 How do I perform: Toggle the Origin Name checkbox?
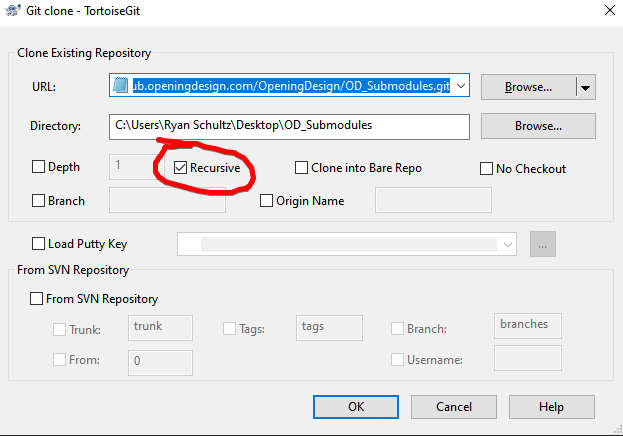pos(266,200)
